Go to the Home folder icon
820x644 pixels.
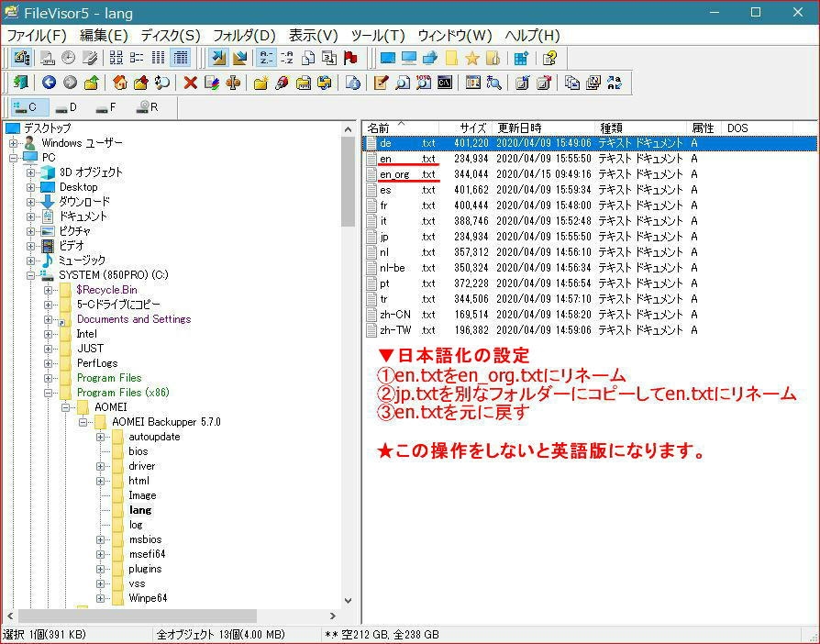point(119,83)
